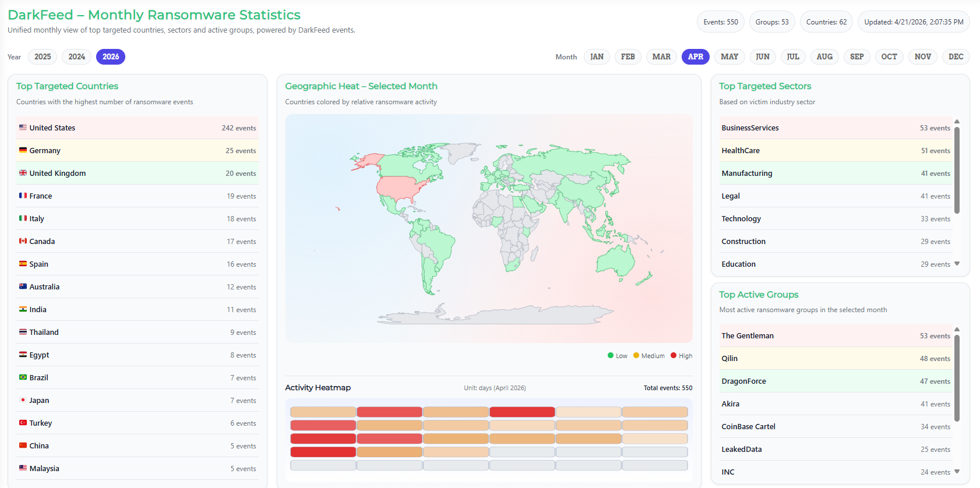This screenshot has height=488, width=980.
Task: Click the United Kingdom flag icon
Action: tap(23, 173)
